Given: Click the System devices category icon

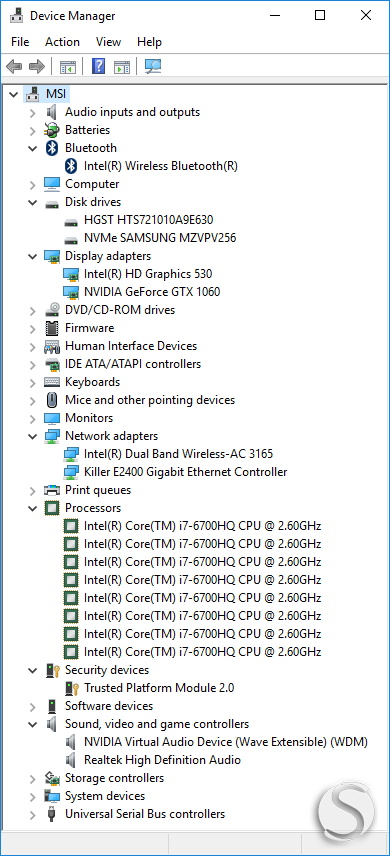Looking at the screenshot, I should pyautogui.click(x=52, y=796).
